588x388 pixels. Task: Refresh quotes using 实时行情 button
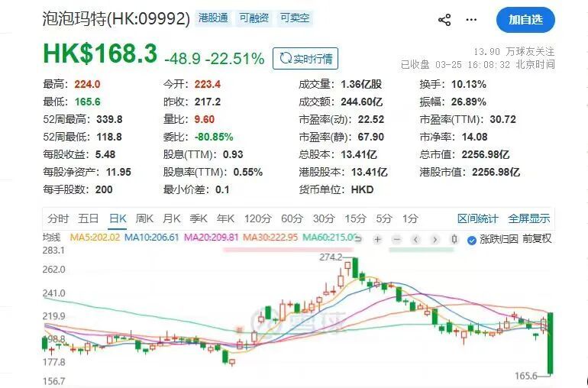[305, 59]
